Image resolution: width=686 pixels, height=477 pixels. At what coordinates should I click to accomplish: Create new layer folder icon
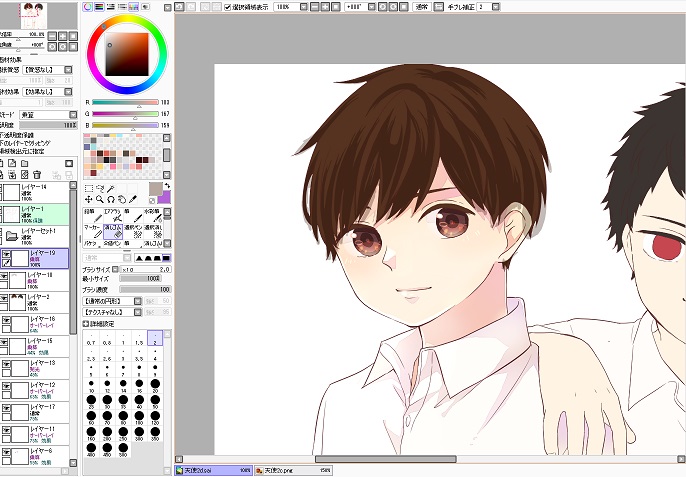coord(24,164)
